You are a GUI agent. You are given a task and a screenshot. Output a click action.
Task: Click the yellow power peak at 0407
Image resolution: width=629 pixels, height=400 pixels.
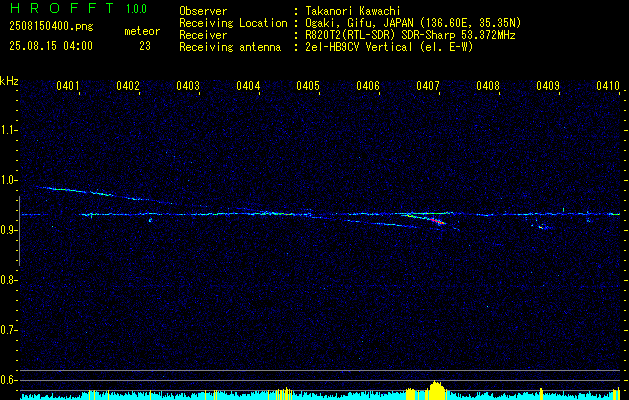[x=436, y=390]
